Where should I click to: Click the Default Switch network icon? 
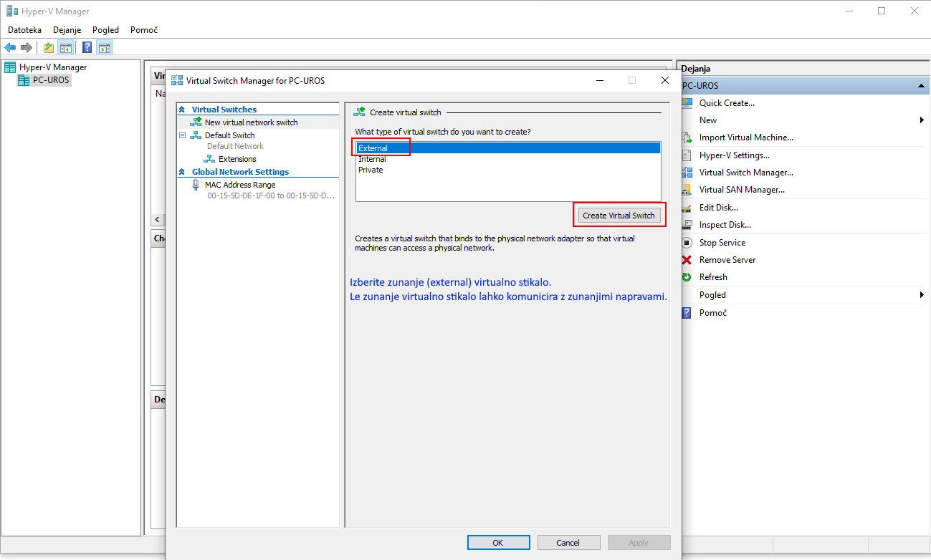coord(196,135)
